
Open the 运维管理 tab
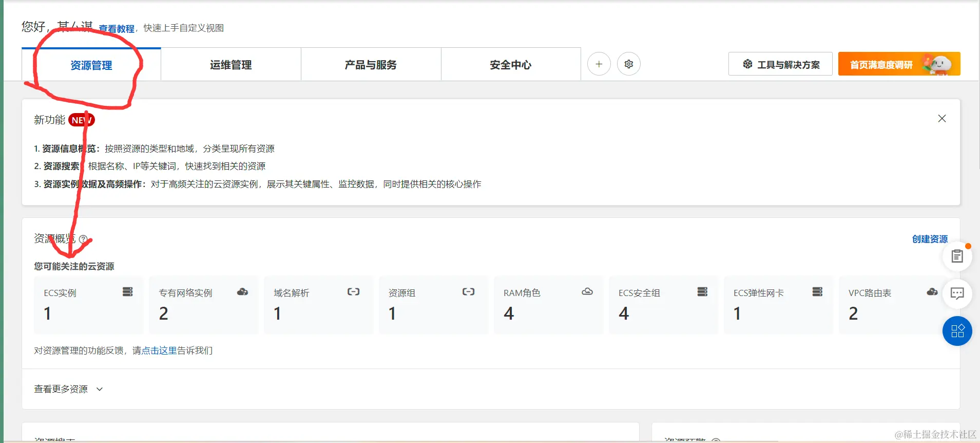231,65
